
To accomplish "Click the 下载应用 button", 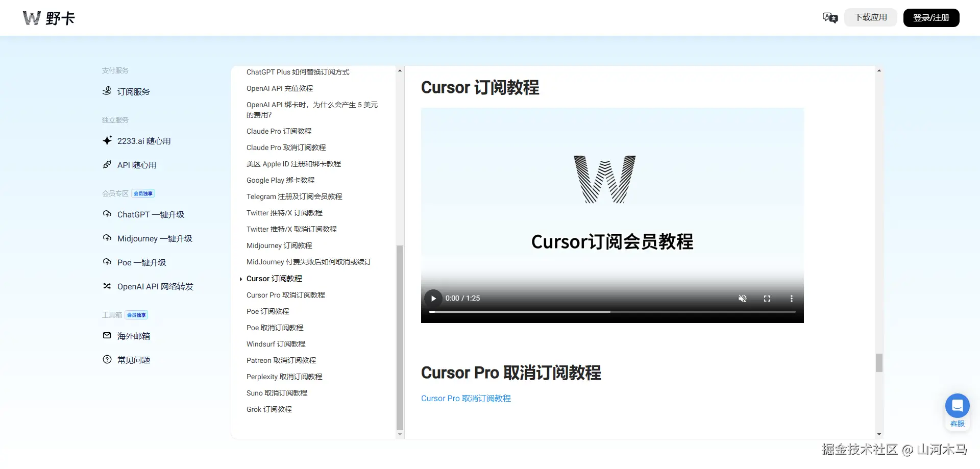I will coord(871,18).
